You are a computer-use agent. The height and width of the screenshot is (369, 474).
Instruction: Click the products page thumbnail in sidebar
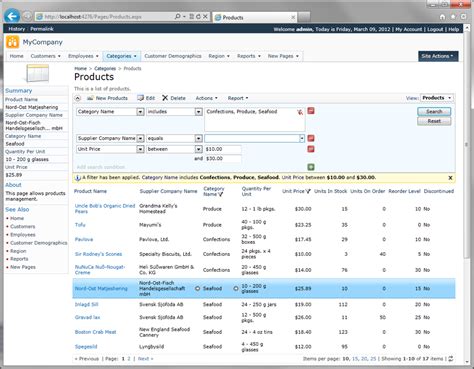coord(37,73)
